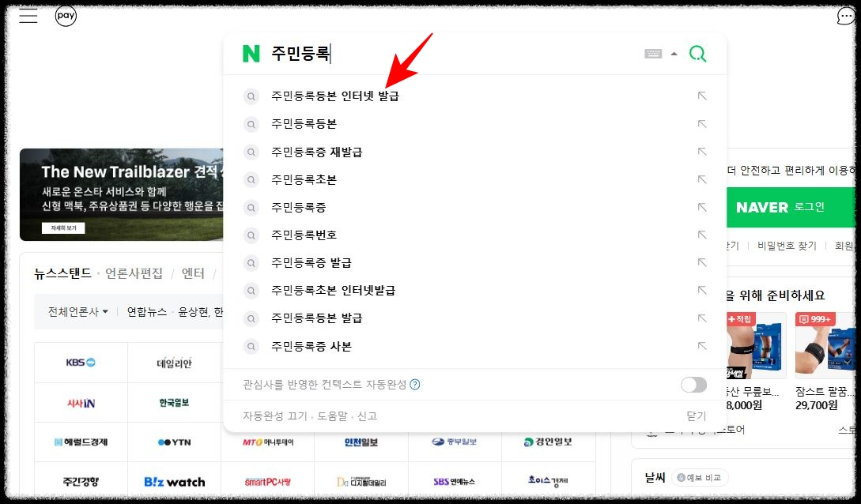Toggle the 컨텍스트 자동완성 switch
Viewport: 861px width, 504px height.
[x=693, y=385]
